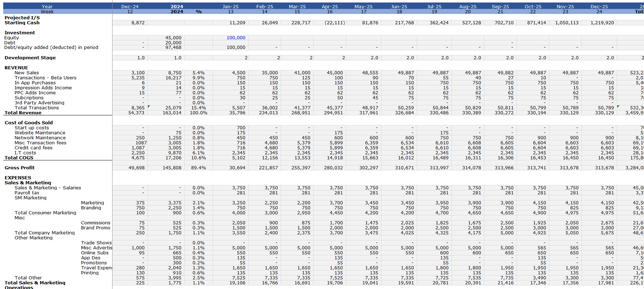Click the Development Stage row label

click(x=30, y=58)
